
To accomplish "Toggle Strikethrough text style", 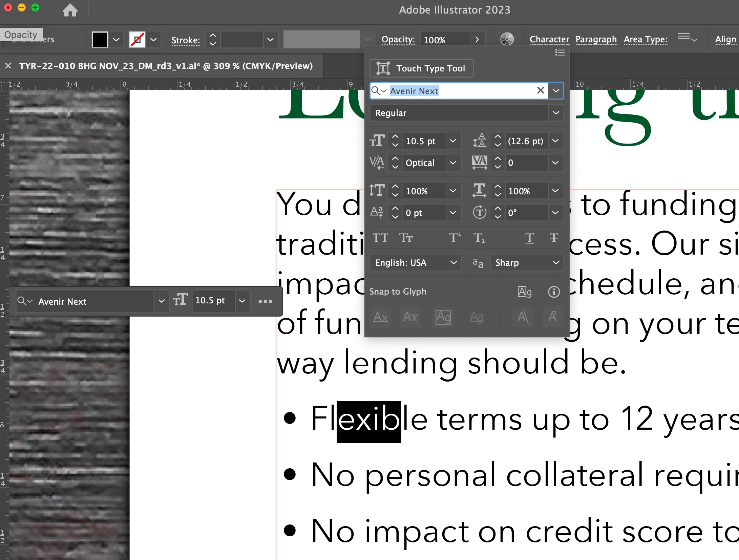I will point(554,238).
